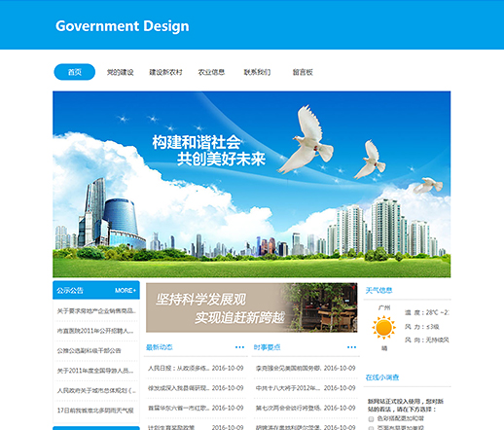Open the 公示公告 panel title
This screenshot has height=430, width=504.
pyautogui.click(x=70, y=290)
